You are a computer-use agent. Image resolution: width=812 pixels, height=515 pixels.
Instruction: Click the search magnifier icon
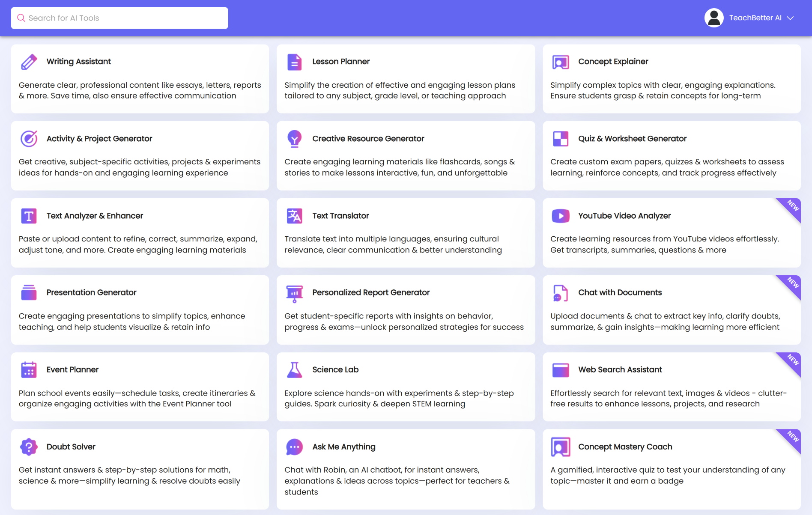[21, 18]
